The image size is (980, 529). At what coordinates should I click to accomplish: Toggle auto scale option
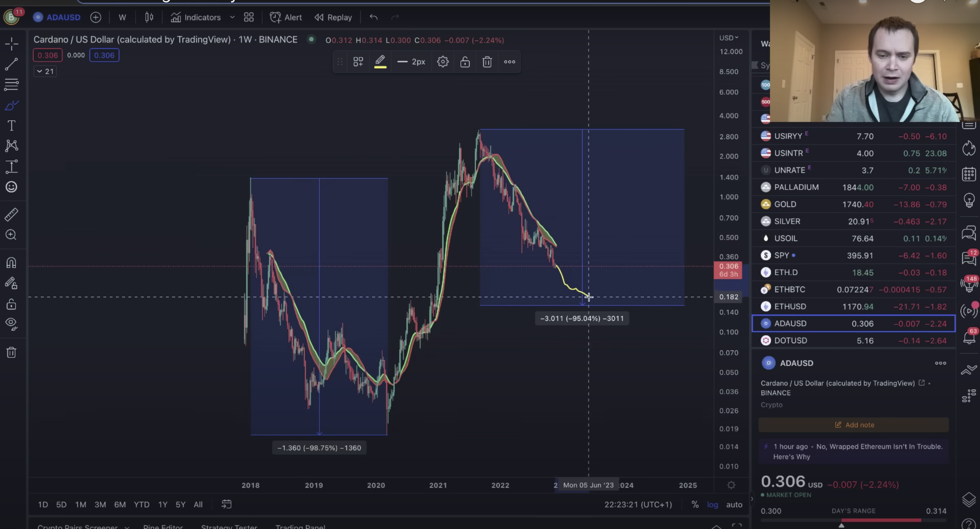(x=734, y=504)
